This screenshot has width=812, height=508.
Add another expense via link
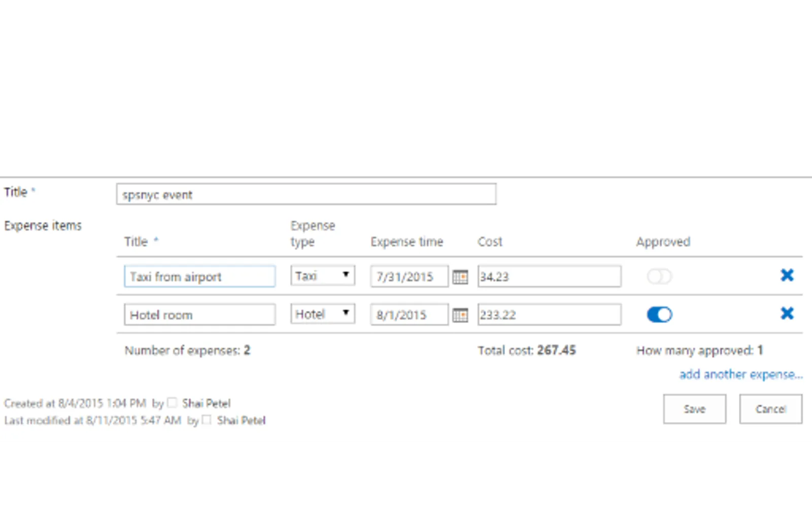click(x=741, y=374)
